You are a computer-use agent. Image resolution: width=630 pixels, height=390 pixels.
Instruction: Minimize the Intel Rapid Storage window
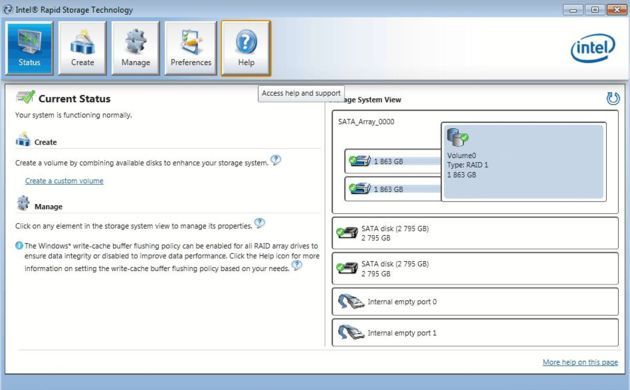pos(573,10)
